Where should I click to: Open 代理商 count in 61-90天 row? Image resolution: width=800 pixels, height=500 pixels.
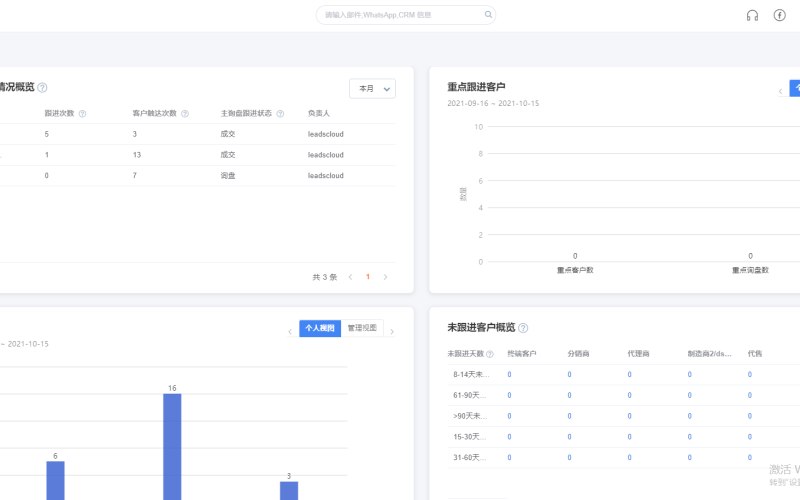(630, 395)
